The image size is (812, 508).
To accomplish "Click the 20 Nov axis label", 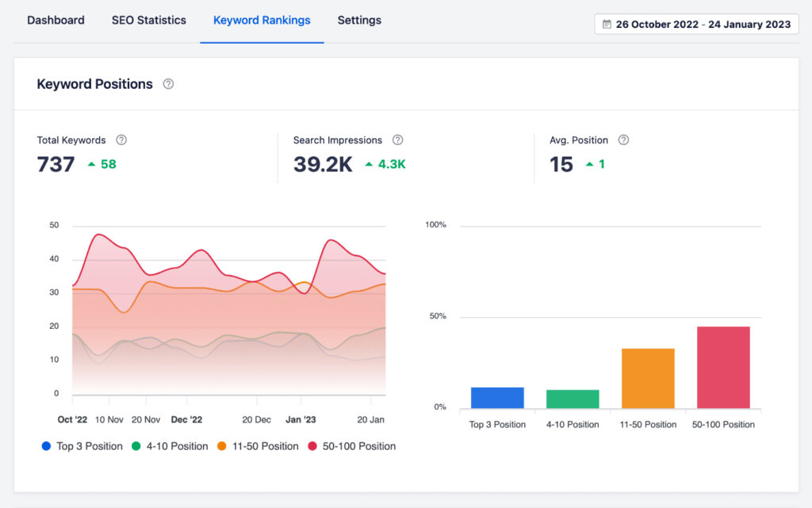I will point(146,419).
